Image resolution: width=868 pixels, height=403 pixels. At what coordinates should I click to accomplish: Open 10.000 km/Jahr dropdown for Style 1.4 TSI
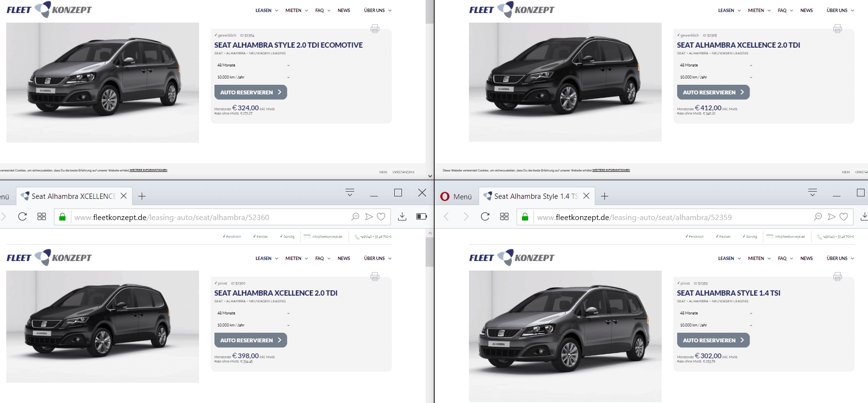(716, 325)
